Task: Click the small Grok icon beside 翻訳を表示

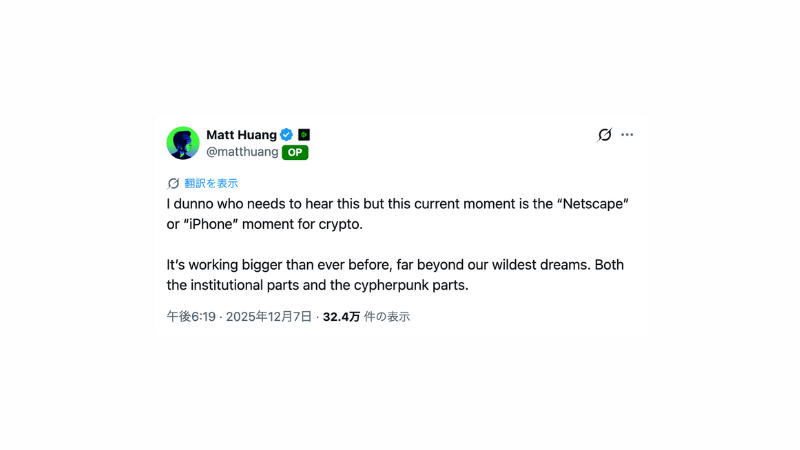Action: (173, 184)
